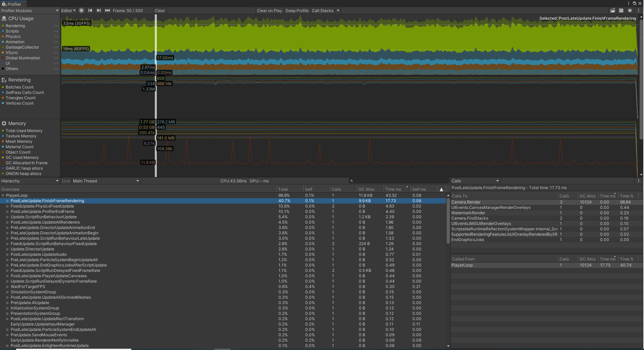Toggle the Deep Profile option

click(297, 11)
